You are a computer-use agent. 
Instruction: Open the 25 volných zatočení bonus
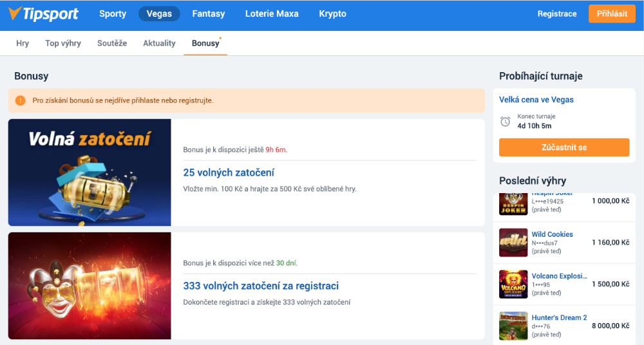pyautogui.click(x=229, y=172)
